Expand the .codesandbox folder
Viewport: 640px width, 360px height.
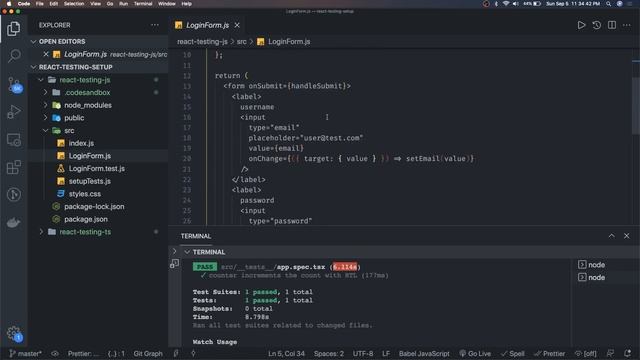coord(45,92)
